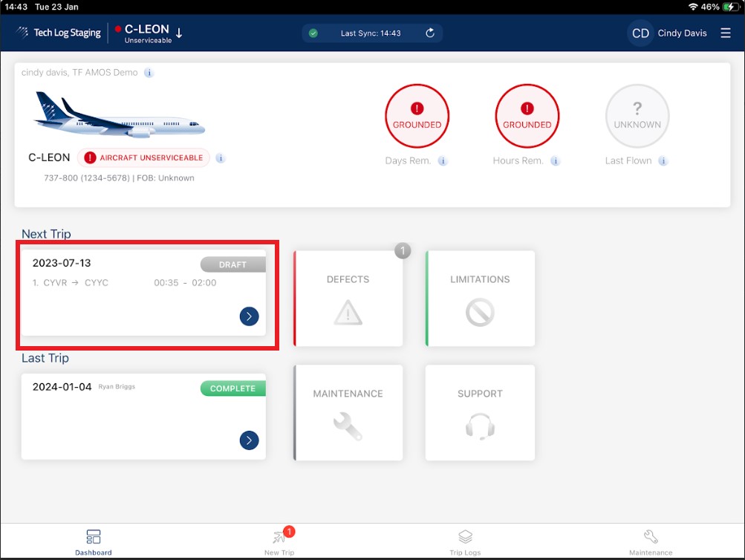Click info icon beside Last Flown

point(663,160)
